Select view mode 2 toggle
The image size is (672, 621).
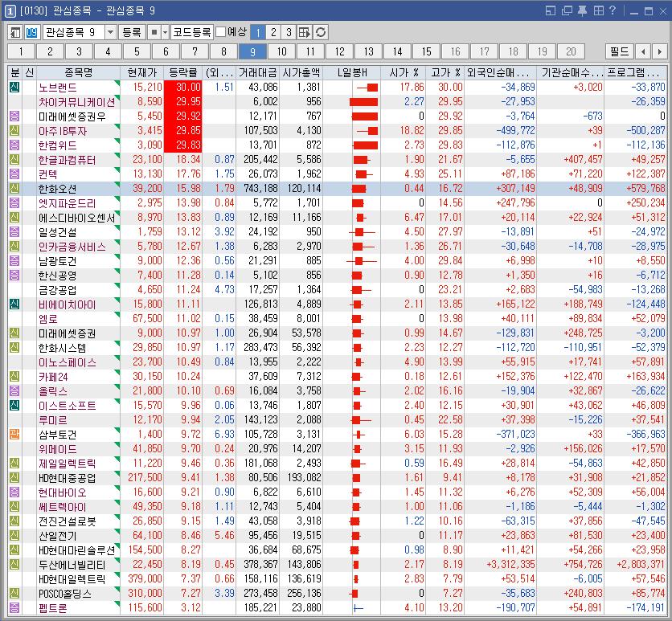[273, 32]
